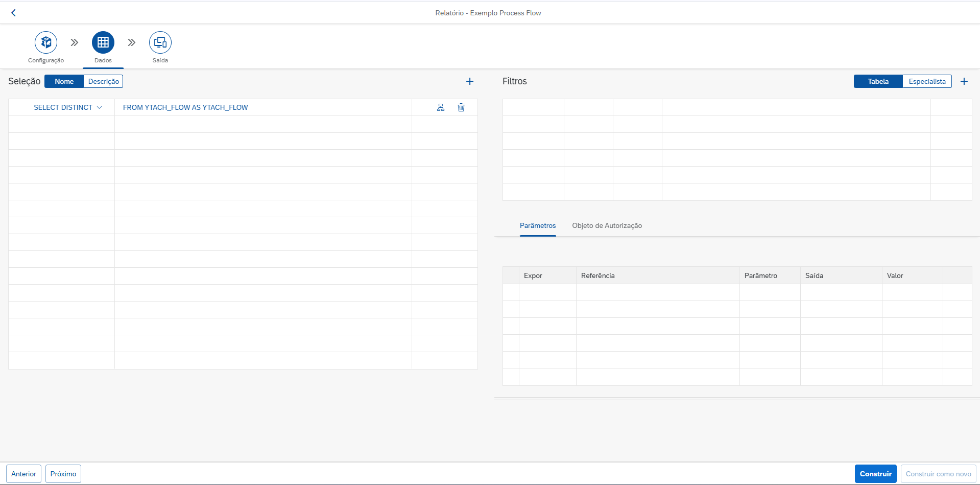
Task: Click the Parâmetro column header
Action: (x=770, y=275)
